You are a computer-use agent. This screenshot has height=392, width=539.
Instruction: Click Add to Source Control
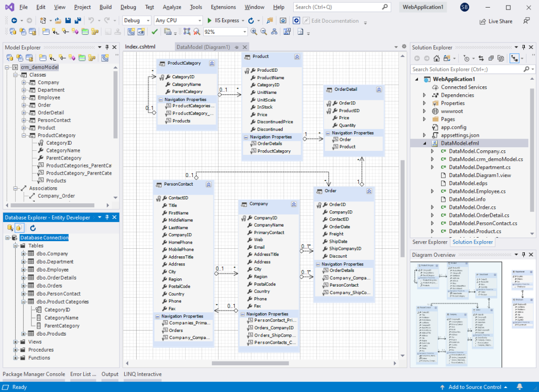click(x=473, y=387)
